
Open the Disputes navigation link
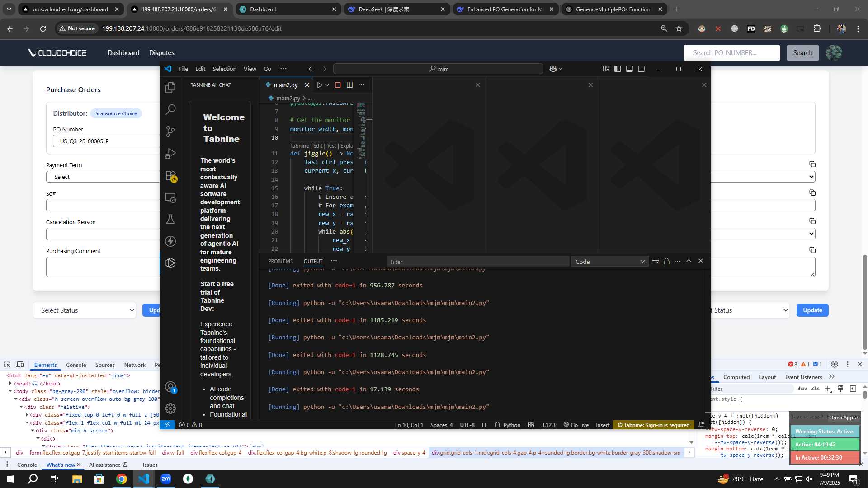point(161,53)
